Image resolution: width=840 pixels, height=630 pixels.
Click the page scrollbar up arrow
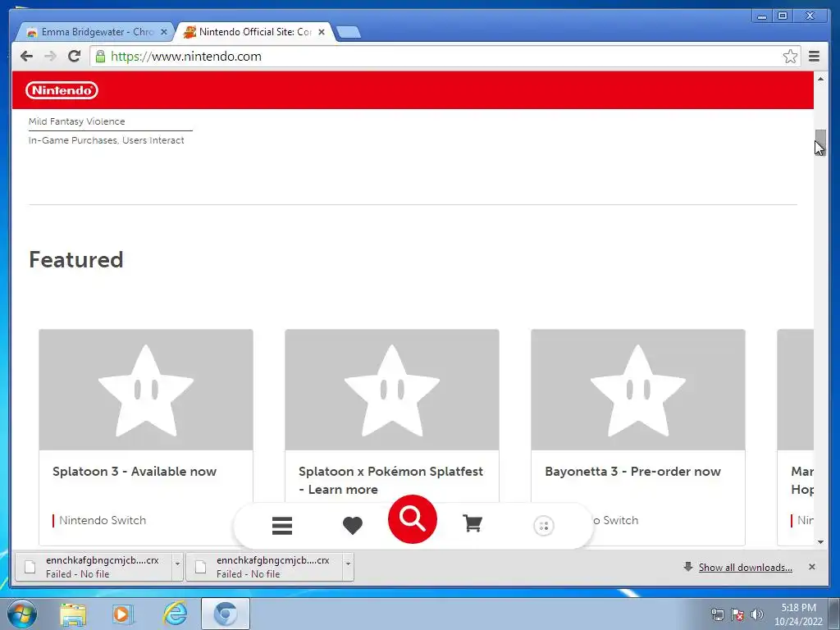tap(820, 79)
